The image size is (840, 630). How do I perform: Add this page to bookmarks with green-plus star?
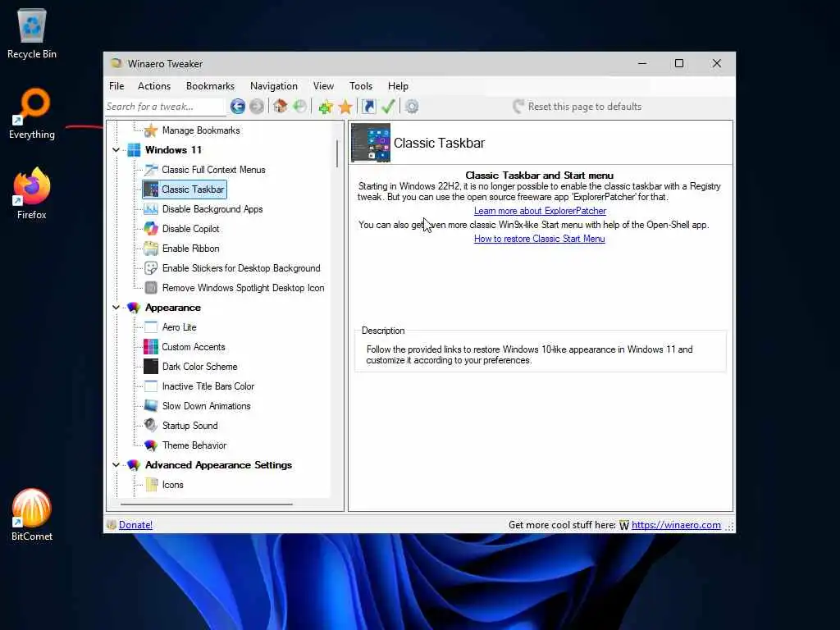[x=326, y=107]
